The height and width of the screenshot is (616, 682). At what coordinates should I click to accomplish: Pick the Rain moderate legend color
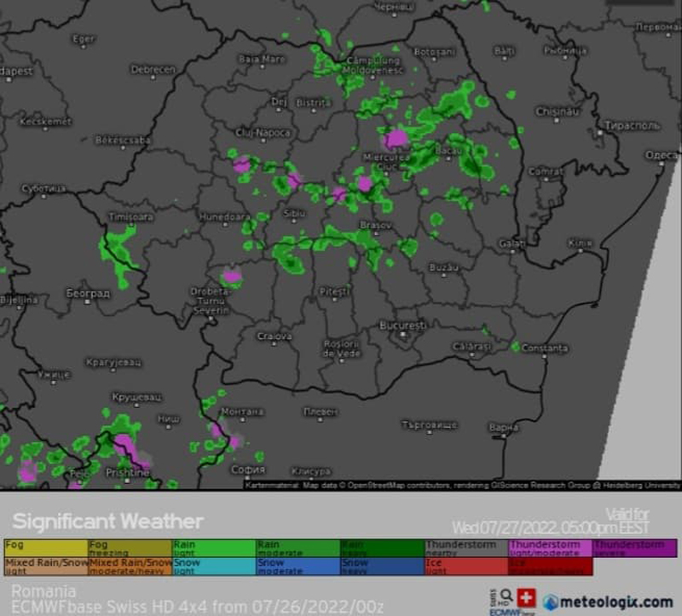[298, 548]
